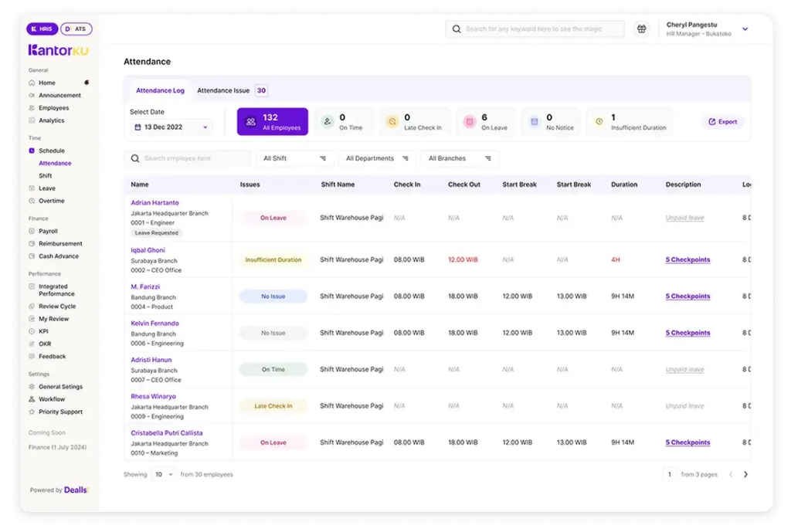Click the Export button
The image size is (791, 532).
click(722, 121)
